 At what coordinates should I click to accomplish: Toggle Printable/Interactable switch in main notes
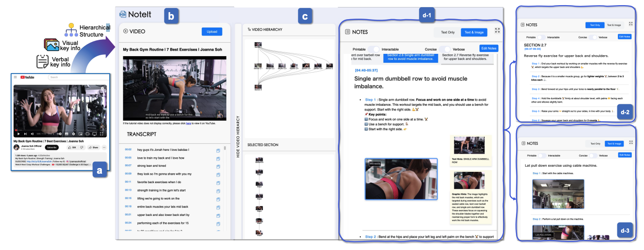click(x=374, y=49)
